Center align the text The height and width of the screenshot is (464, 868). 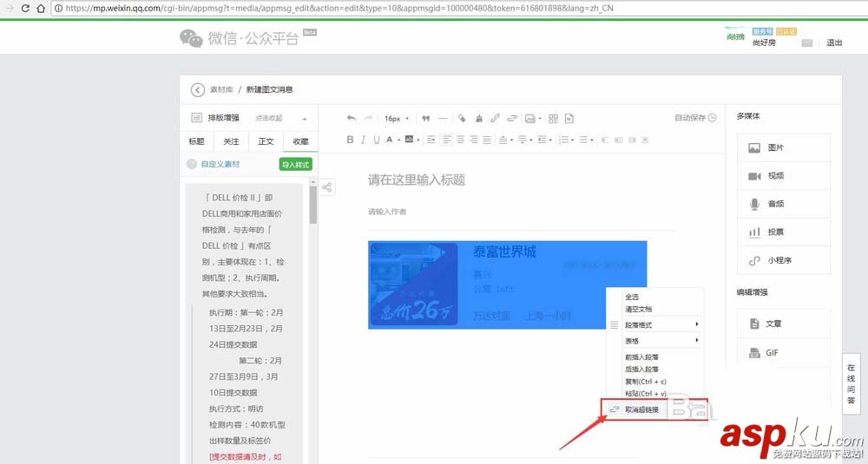click(x=461, y=140)
